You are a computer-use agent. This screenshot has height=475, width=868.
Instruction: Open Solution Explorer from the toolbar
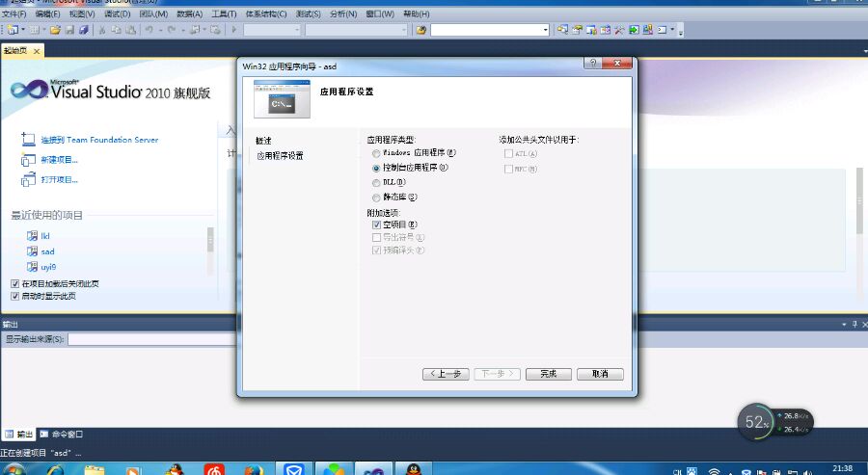[x=563, y=30]
